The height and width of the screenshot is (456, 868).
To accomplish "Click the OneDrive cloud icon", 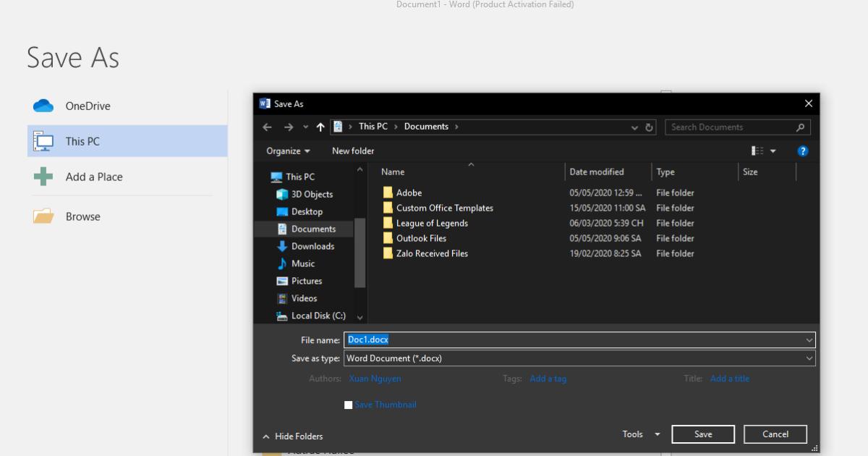I will (x=43, y=106).
